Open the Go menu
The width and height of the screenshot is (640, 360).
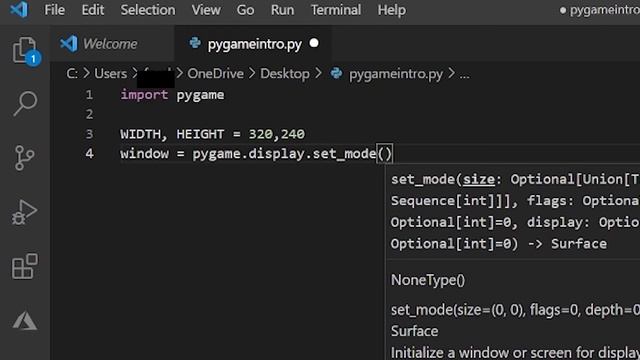(x=245, y=10)
